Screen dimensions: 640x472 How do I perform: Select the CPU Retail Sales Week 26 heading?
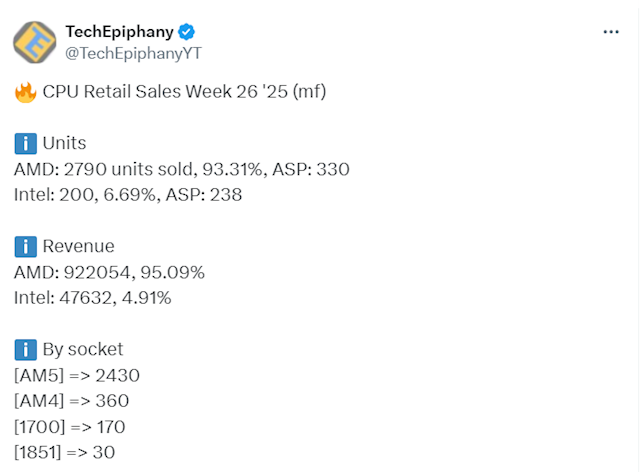[184, 92]
